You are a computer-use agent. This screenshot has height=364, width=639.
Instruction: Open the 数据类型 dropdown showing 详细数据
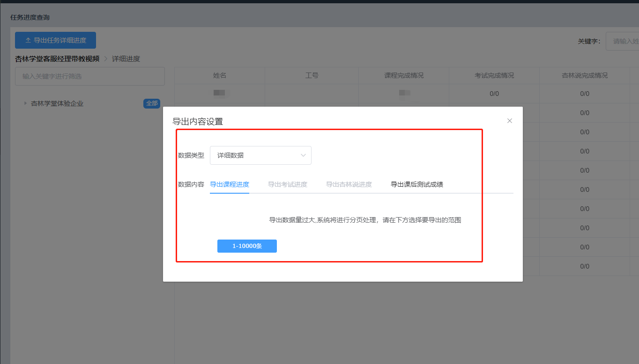point(260,155)
